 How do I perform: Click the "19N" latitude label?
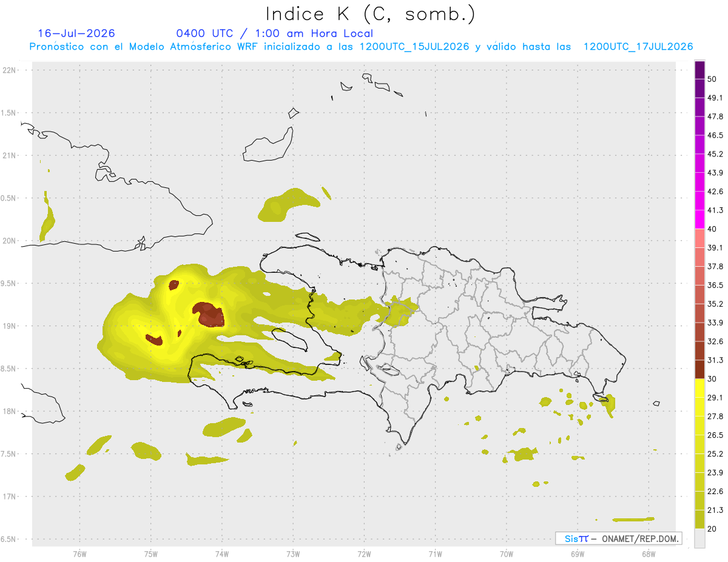[10, 326]
